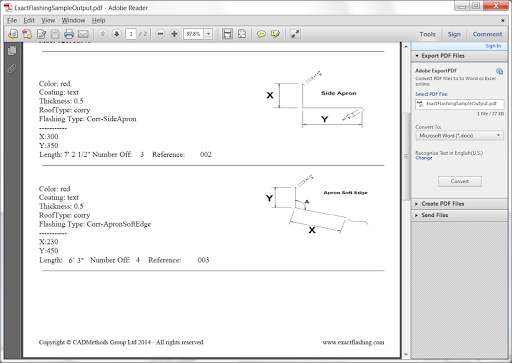Go to previous page using the up arrow

point(103,34)
